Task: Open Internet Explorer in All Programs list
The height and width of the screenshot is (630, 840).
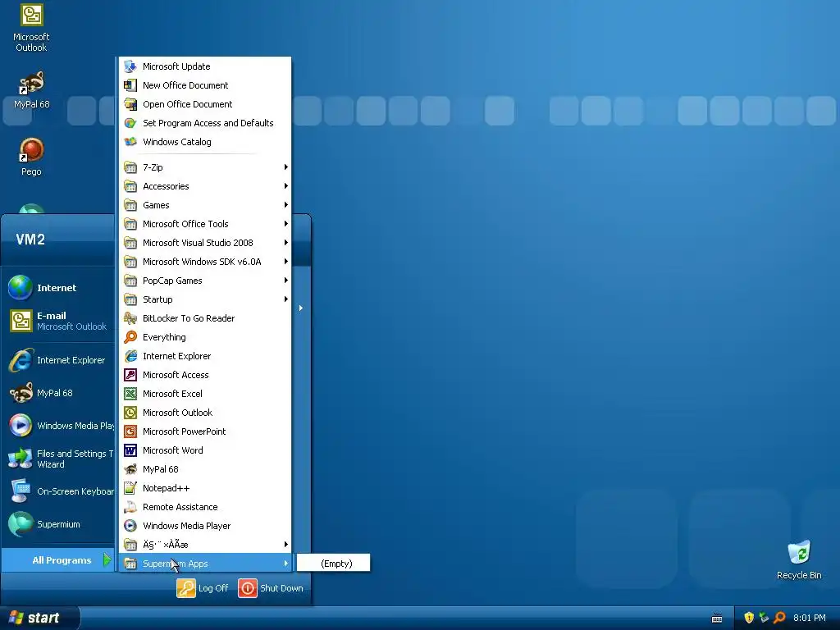Action: [x=204, y=356]
